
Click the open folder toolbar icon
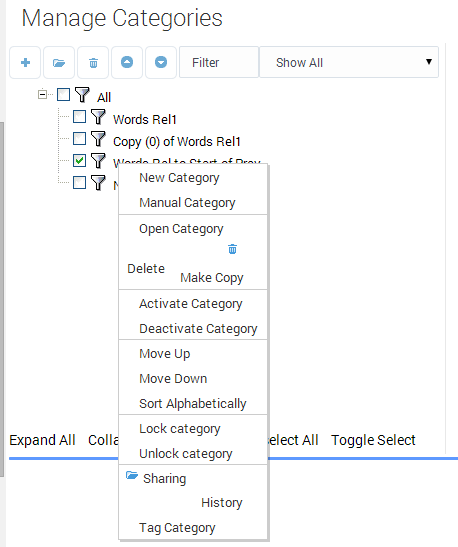(59, 63)
